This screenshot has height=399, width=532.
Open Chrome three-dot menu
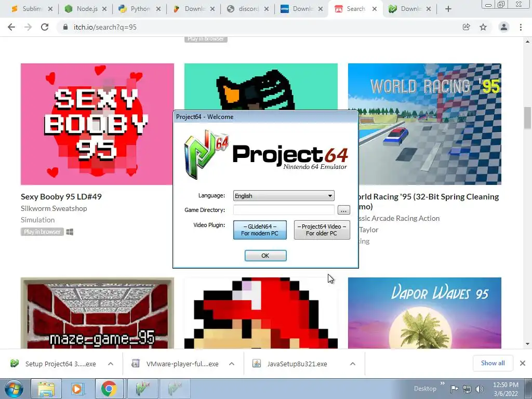[521, 27]
